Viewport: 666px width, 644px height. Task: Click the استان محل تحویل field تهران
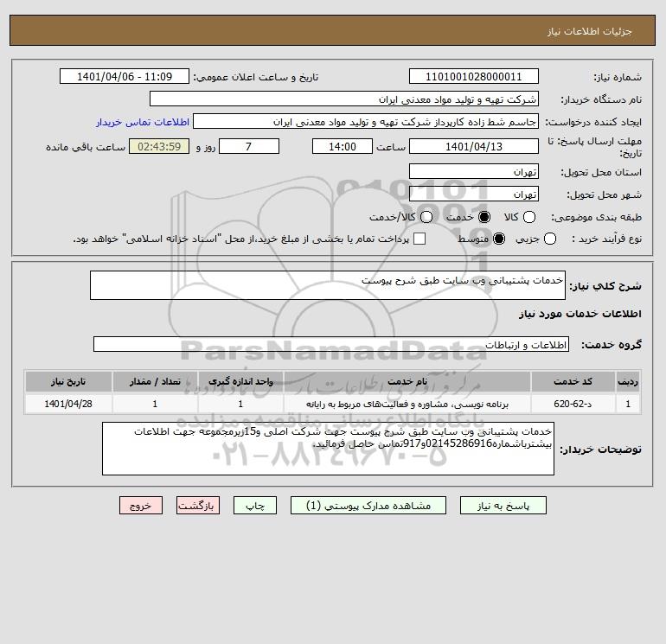474,172
